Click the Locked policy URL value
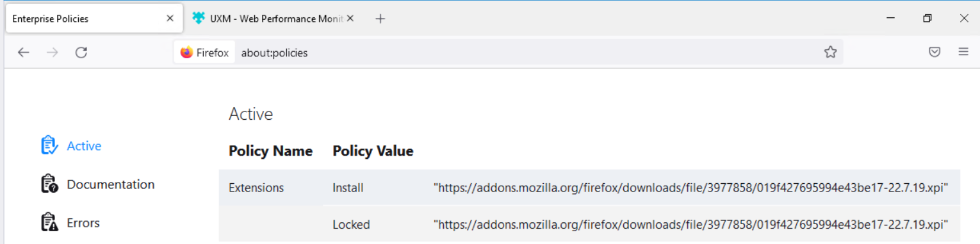The height and width of the screenshot is (244, 980). coord(690,225)
